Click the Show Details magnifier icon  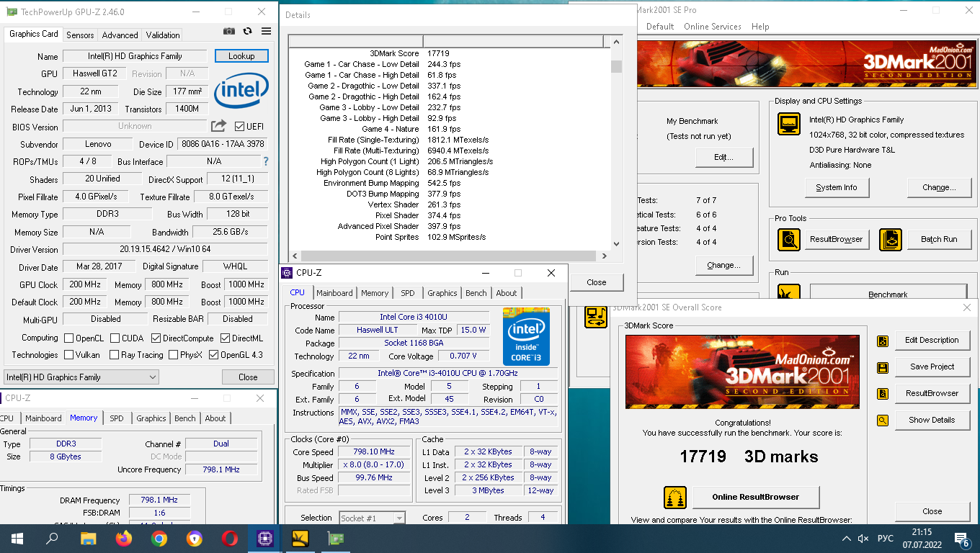point(883,421)
